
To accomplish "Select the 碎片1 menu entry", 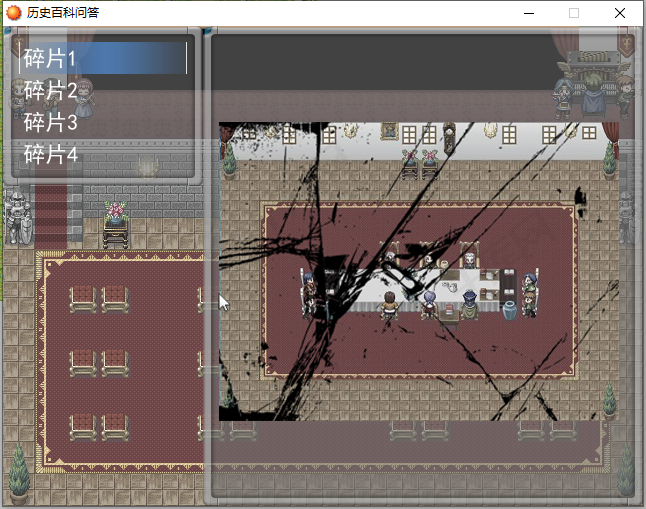I will pyautogui.click(x=103, y=58).
